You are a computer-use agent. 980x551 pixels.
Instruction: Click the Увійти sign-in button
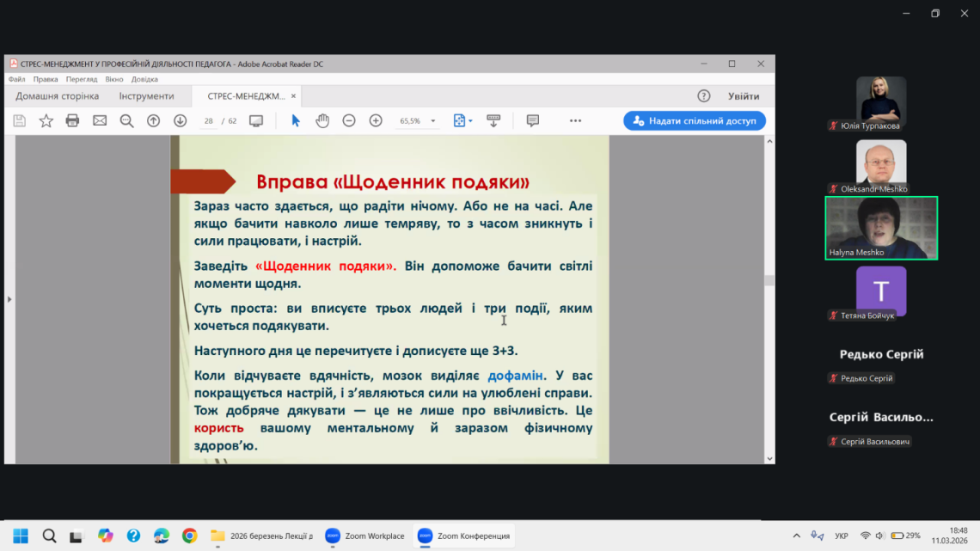[744, 96]
